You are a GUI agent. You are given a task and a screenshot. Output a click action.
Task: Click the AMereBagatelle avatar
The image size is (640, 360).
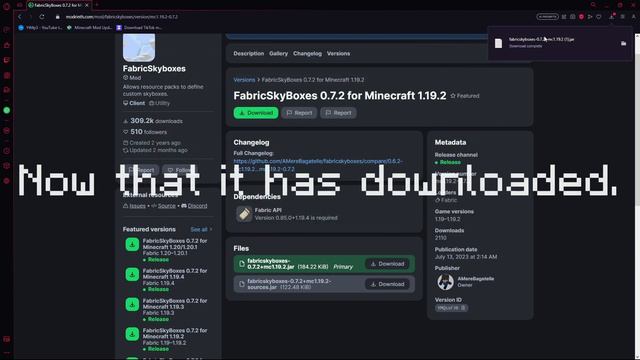(445, 282)
